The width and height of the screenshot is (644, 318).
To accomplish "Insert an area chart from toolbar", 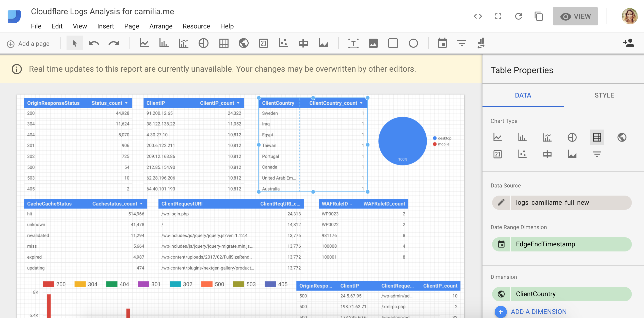I will (x=324, y=43).
